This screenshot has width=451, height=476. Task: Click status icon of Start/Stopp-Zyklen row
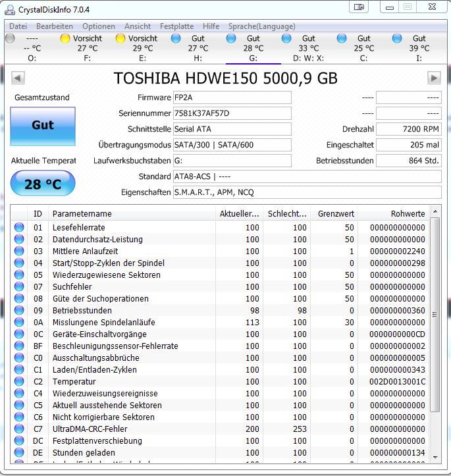(x=19, y=263)
